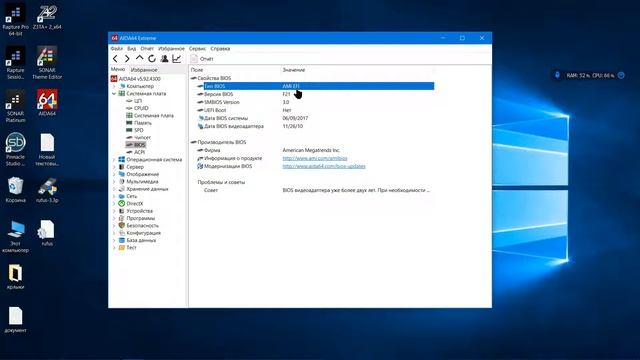Click the rufus-3.3p desktop icon

pyautogui.click(x=47, y=191)
